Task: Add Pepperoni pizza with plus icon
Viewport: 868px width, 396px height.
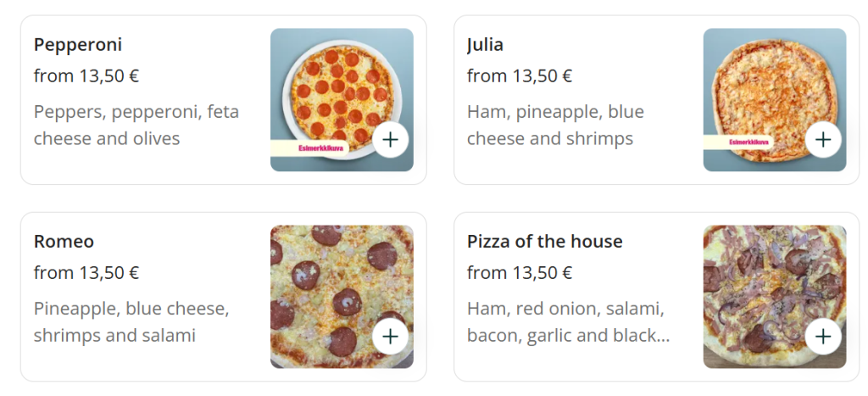Action: [x=390, y=139]
